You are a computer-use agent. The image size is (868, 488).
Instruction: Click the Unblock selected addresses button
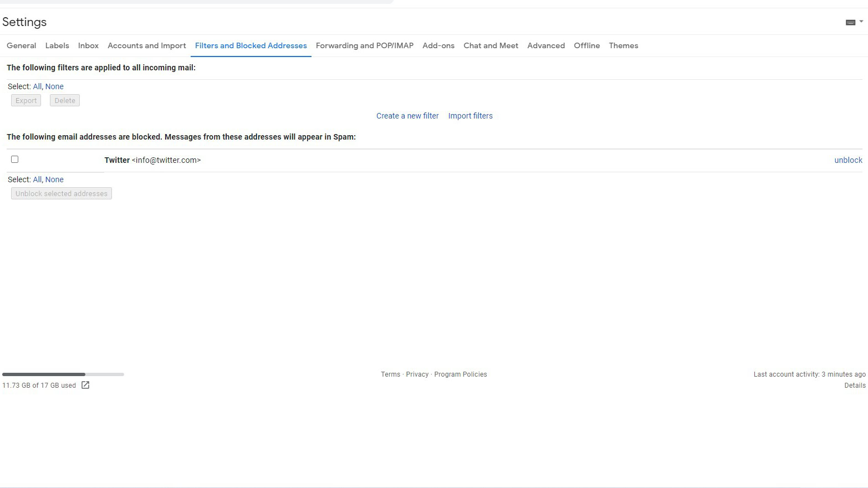[x=62, y=193]
